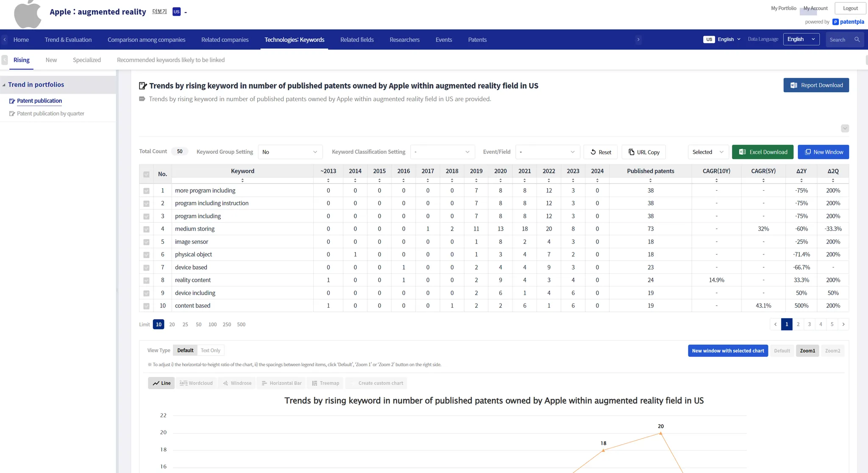Viewport: 868px width, 473px height.
Task: Open the Researchers menu tab
Action: click(x=404, y=40)
